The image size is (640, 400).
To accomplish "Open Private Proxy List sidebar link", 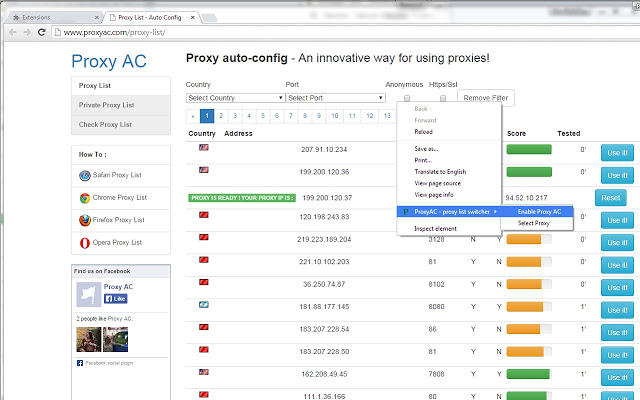I will [121, 105].
